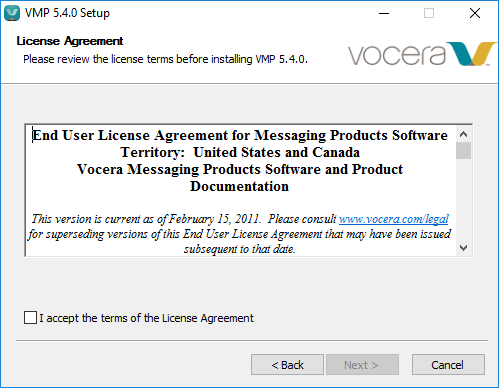This screenshot has width=499, height=388.
Task: Click the 'End User License Agreement' heading line
Action: pos(240,135)
